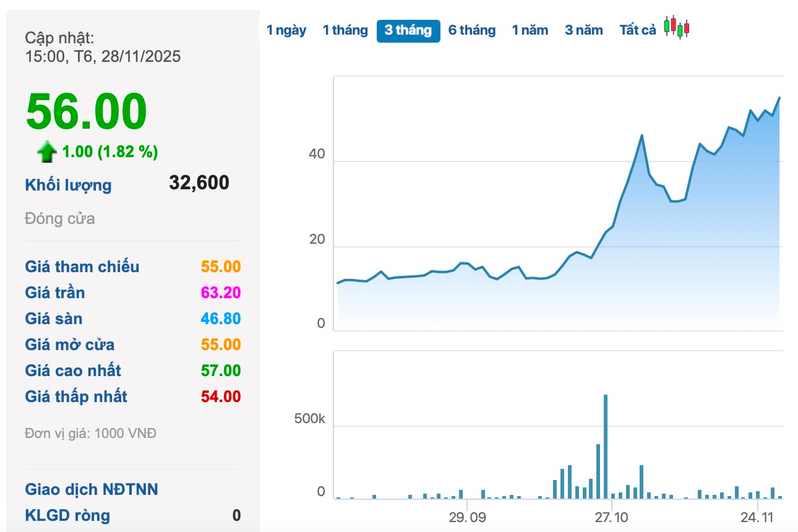Click the large 56.00 current price
Image resolution: width=798 pixels, height=532 pixels.
(86, 113)
